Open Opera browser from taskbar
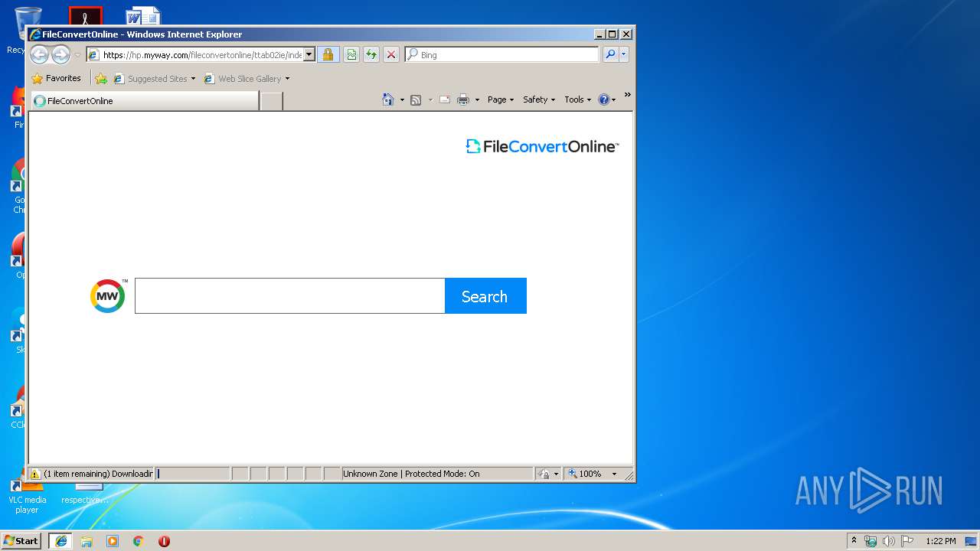The image size is (980, 551). pyautogui.click(x=164, y=541)
